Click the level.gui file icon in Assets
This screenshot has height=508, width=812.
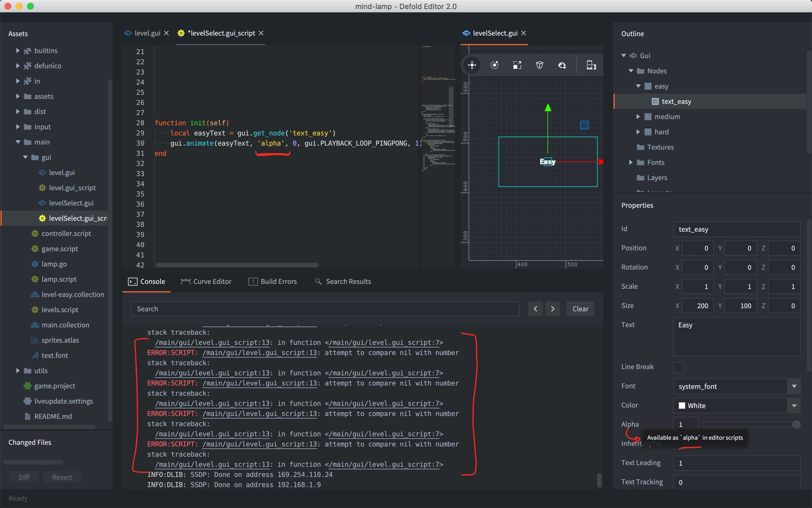(x=42, y=173)
